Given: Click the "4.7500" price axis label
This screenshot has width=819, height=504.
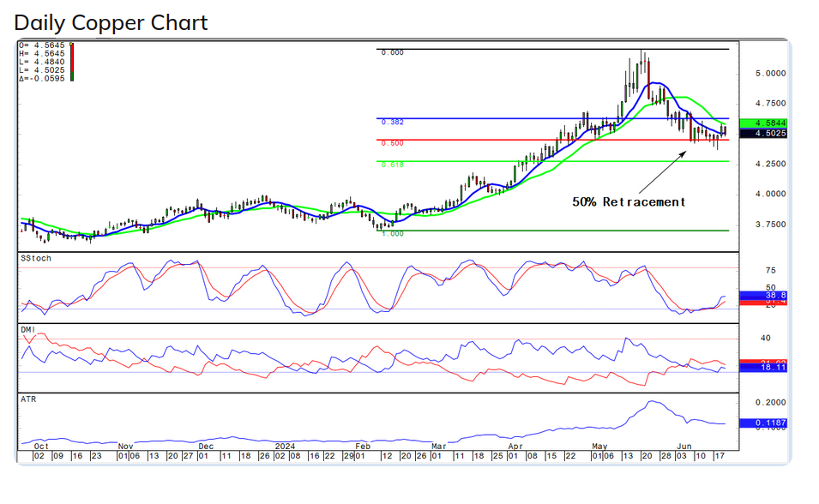Looking at the screenshot, I should click(770, 104).
